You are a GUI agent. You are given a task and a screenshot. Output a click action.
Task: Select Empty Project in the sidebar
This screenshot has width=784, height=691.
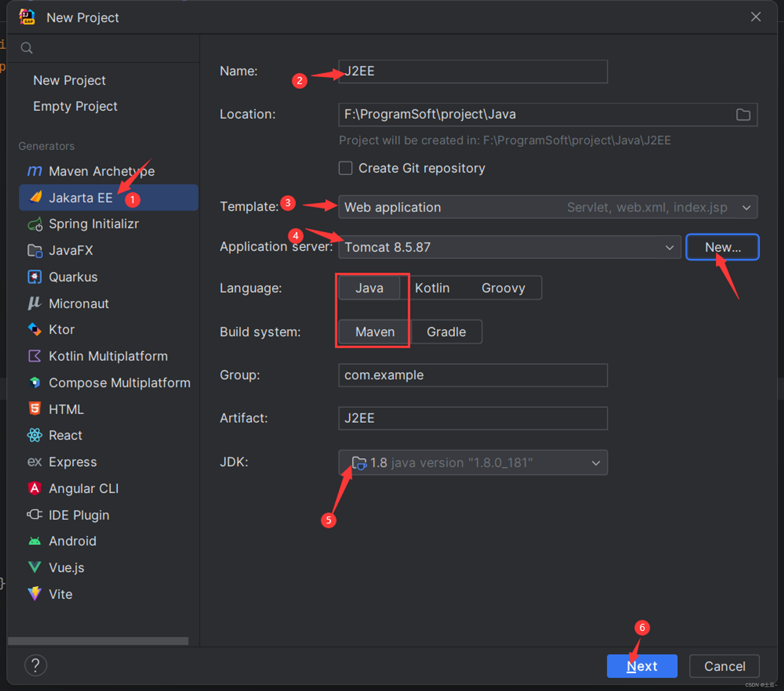coord(75,106)
